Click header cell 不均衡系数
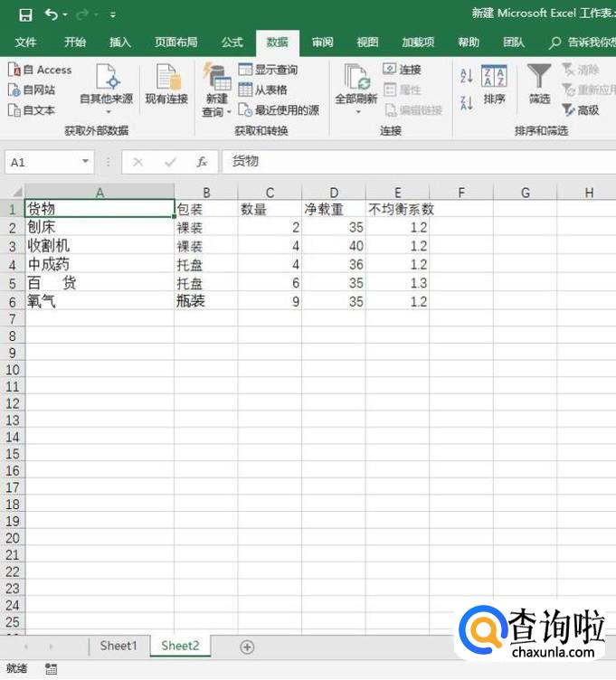 click(398, 209)
